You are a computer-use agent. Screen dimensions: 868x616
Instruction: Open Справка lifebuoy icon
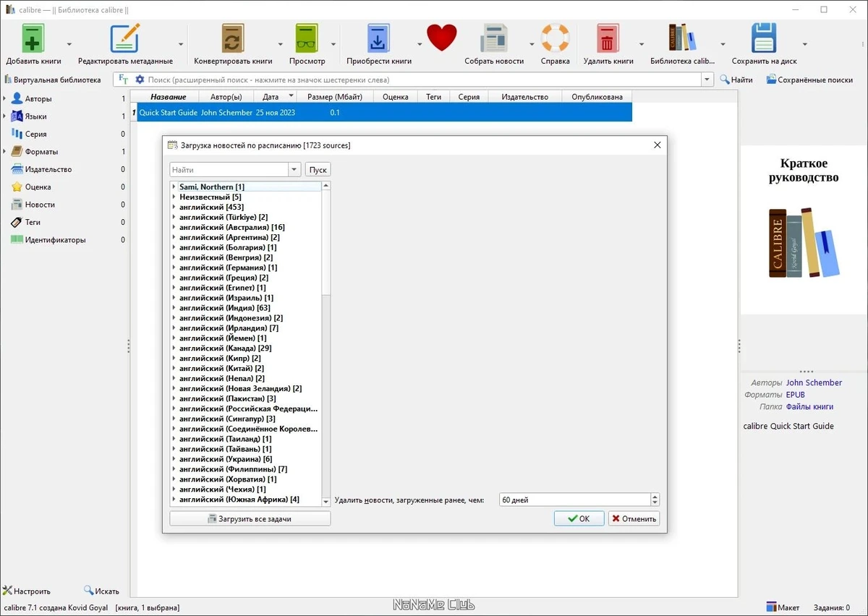(x=555, y=38)
